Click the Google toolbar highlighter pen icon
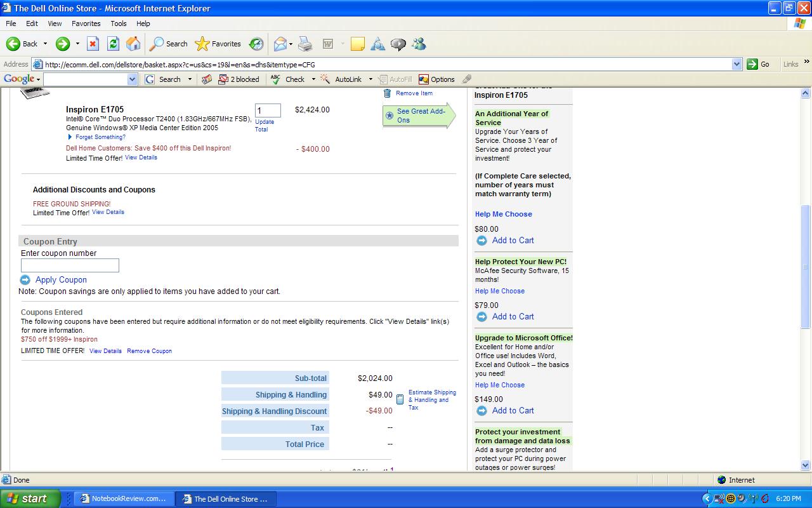The image size is (812, 508). (467, 79)
